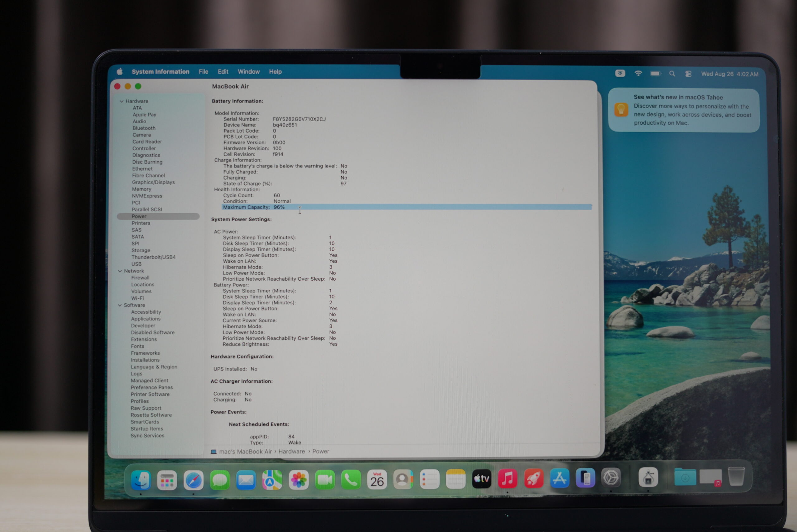Open the red rocket app in Dock
The height and width of the screenshot is (532, 797).
(534, 479)
